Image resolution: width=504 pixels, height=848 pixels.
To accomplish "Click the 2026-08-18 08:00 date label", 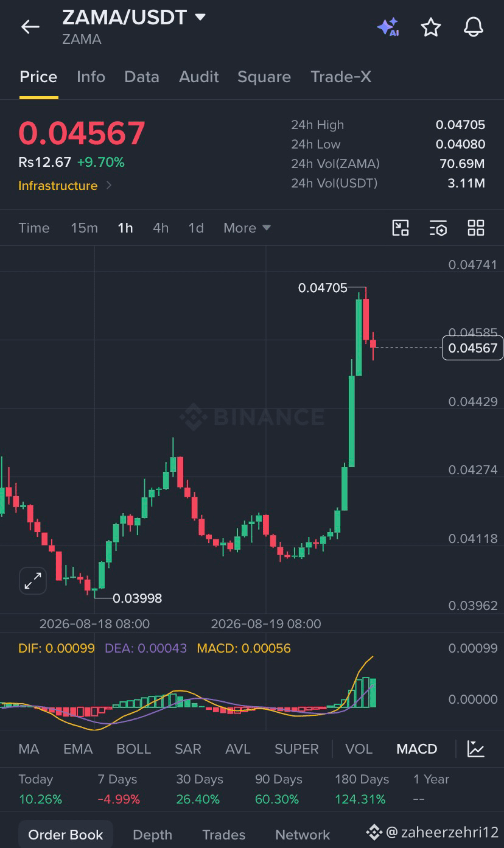I will tap(94, 624).
